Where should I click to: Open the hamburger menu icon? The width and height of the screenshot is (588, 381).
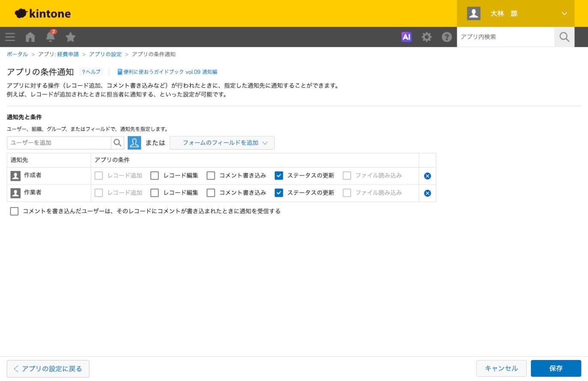coord(10,37)
